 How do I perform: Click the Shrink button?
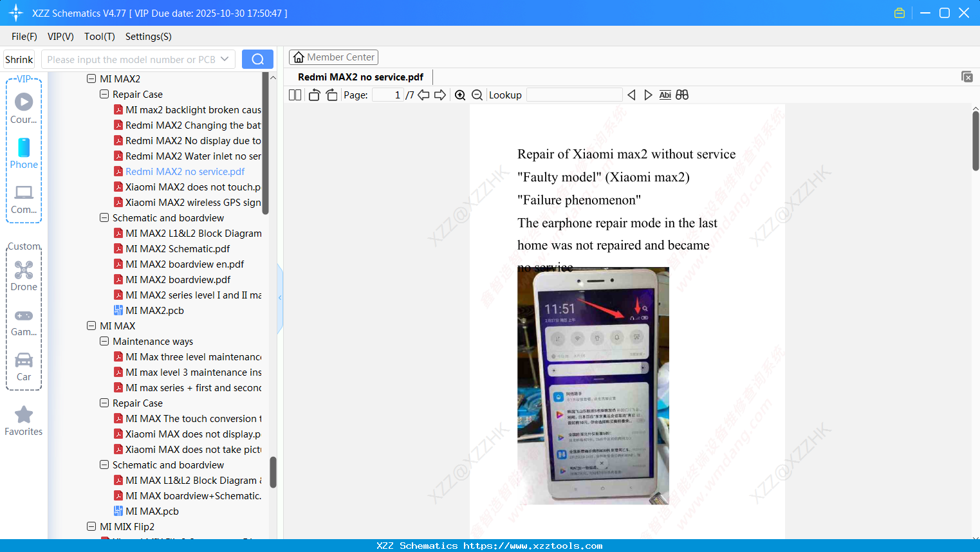coord(19,59)
